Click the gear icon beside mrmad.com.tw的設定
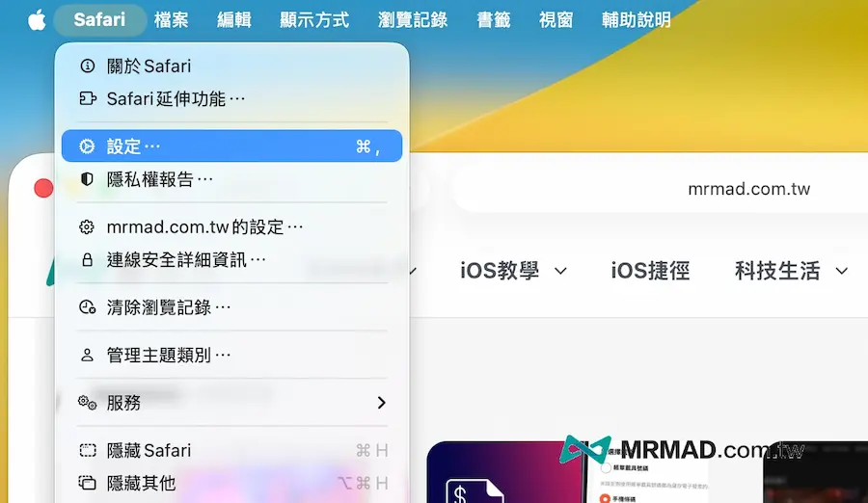868x503 pixels. (x=87, y=226)
